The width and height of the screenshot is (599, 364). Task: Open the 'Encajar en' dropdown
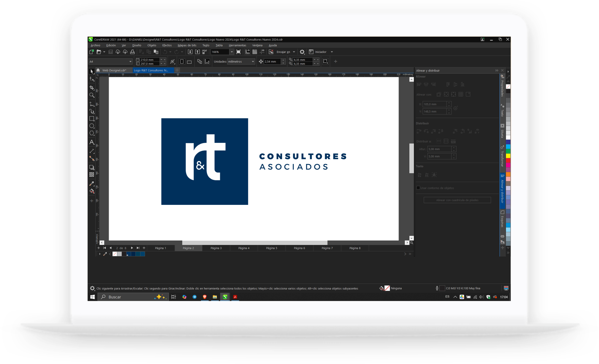[294, 52]
